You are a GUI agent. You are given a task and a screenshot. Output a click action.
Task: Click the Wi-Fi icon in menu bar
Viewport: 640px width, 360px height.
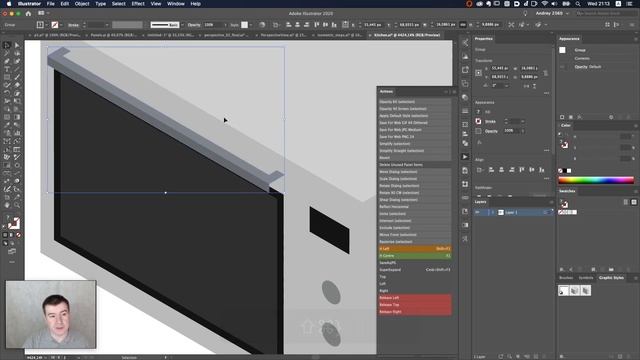[544, 4]
